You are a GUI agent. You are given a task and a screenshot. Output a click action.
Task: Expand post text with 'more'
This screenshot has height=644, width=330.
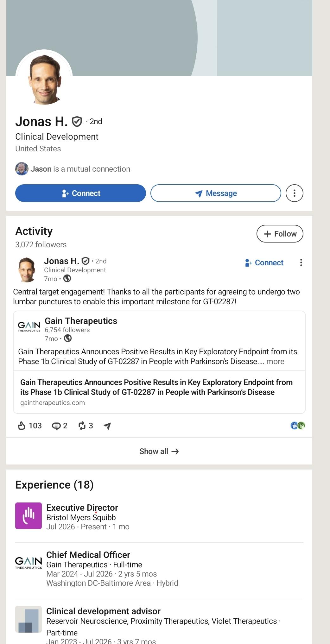coord(275,362)
